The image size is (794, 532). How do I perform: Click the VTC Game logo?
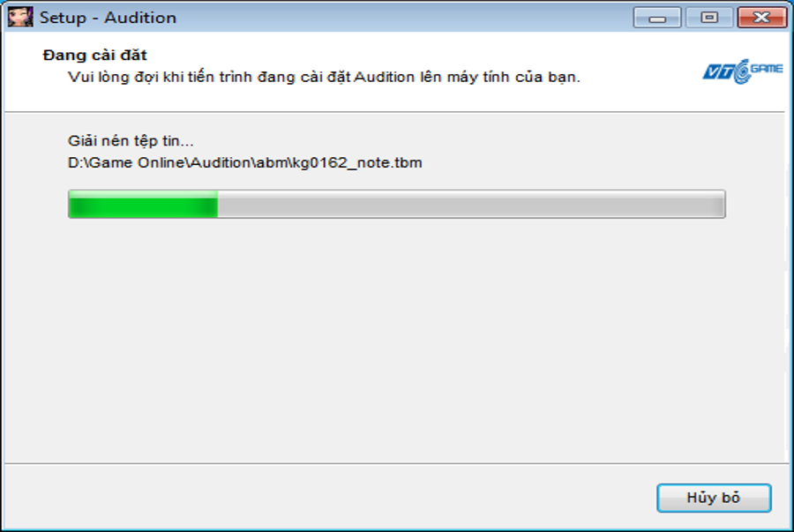[x=742, y=71]
